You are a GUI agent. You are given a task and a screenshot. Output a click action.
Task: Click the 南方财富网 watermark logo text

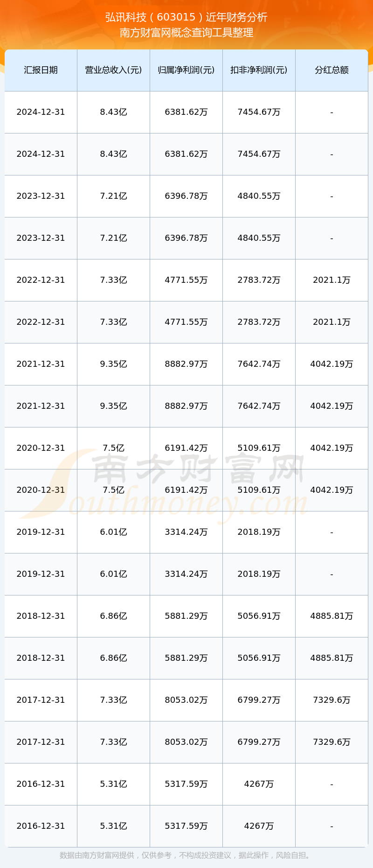[198, 468]
